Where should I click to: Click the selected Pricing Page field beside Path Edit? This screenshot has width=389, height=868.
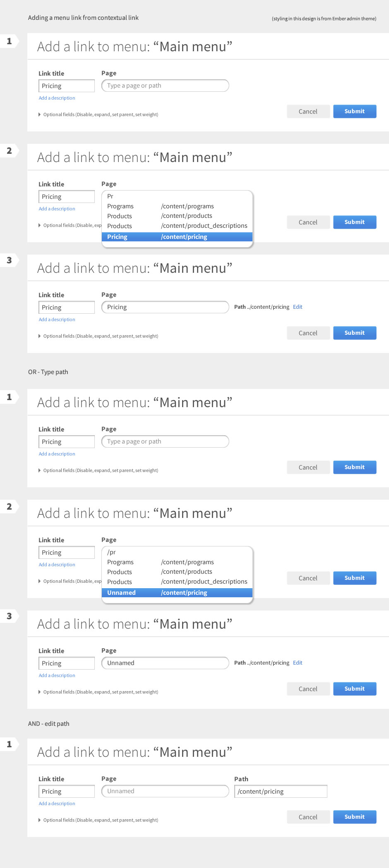pyautogui.click(x=165, y=307)
